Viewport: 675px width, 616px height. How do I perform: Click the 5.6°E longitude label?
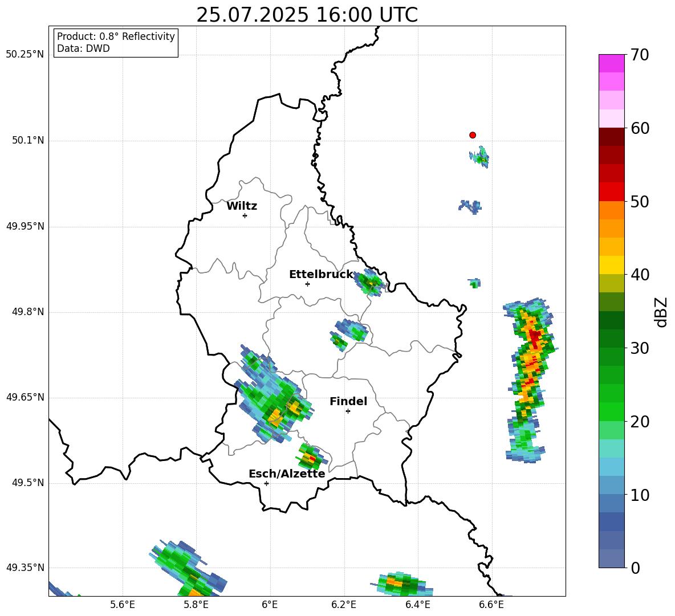(x=123, y=605)
